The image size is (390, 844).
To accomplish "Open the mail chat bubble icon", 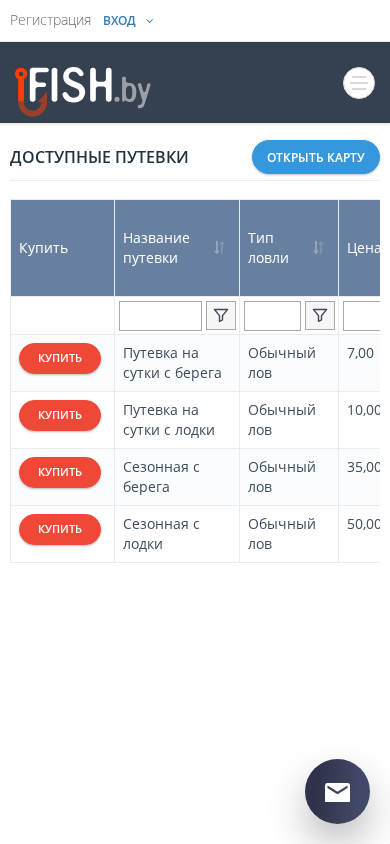I will 337,791.
